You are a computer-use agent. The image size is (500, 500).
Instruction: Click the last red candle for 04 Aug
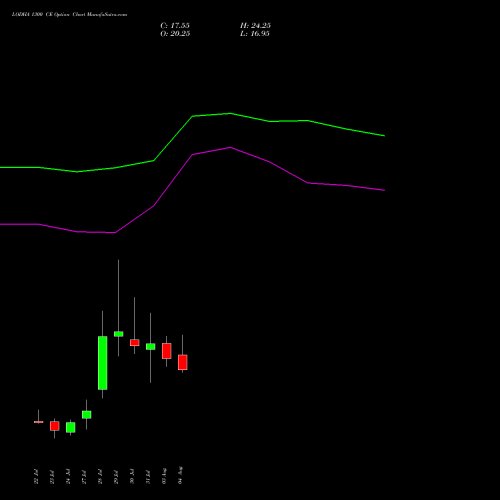coord(183,362)
